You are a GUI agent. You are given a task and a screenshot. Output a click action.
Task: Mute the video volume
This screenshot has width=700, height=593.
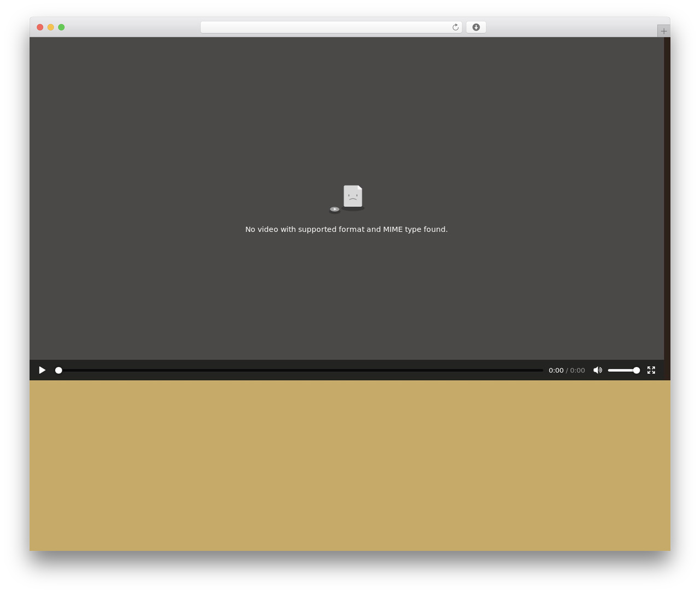598,370
